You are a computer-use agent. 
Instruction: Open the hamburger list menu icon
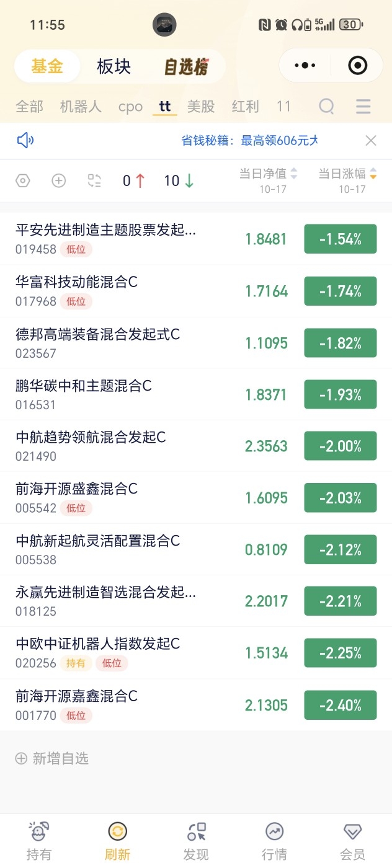tap(363, 106)
